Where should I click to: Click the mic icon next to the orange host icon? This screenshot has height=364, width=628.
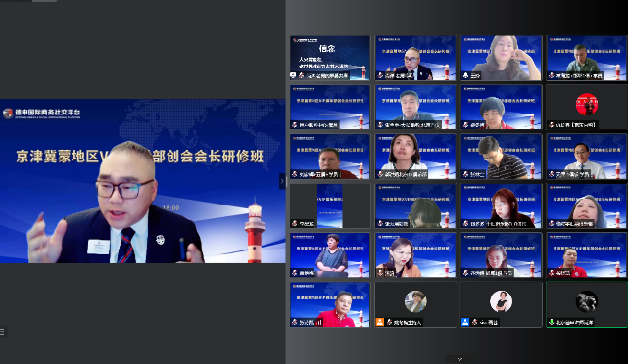click(x=389, y=322)
